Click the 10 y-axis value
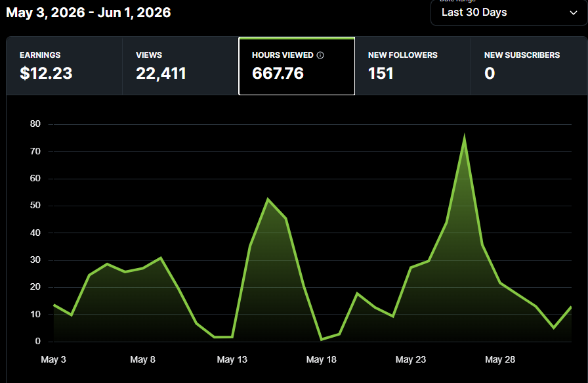Viewport: 588px width, 383px height. coord(35,314)
